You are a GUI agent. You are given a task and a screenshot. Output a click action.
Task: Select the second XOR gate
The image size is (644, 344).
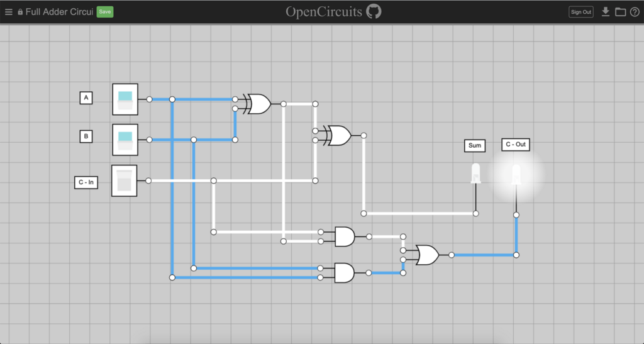click(338, 135)
